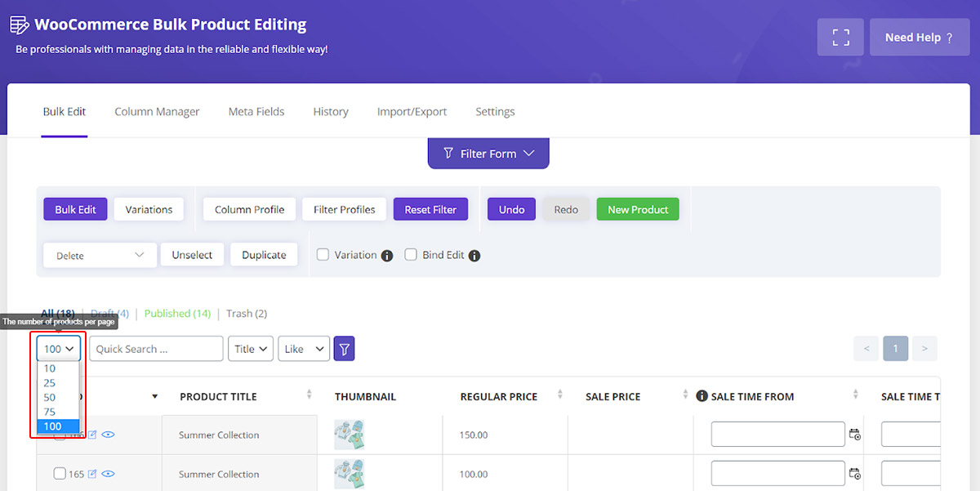Open the History tab
This screenshot has width=980, height=491.
point(331,112)
